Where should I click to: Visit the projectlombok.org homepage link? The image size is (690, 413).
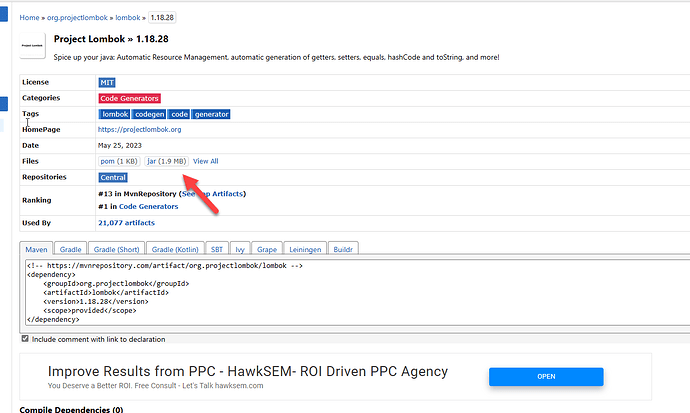[x=139, y=129]
